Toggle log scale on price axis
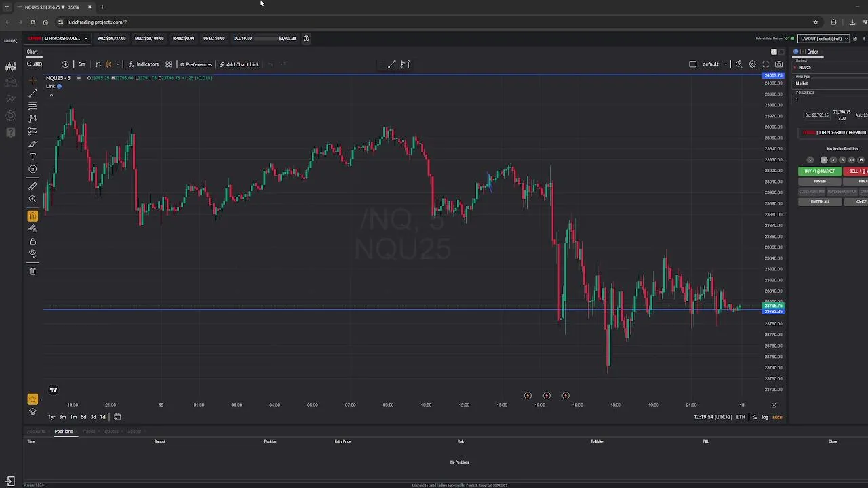This screenshot has height=488, width=868. (x=764, y=417)
